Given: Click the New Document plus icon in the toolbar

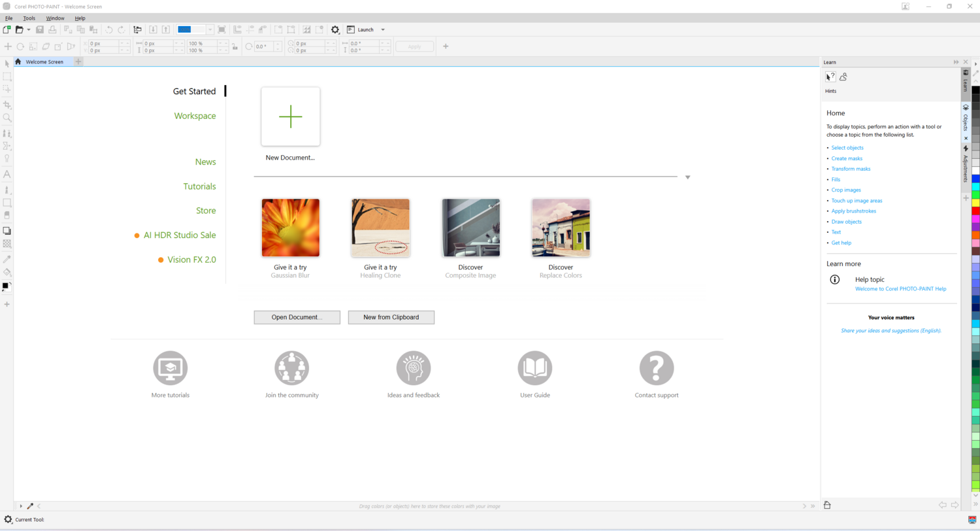Looking at the screenshot, I should pos(7,29).
